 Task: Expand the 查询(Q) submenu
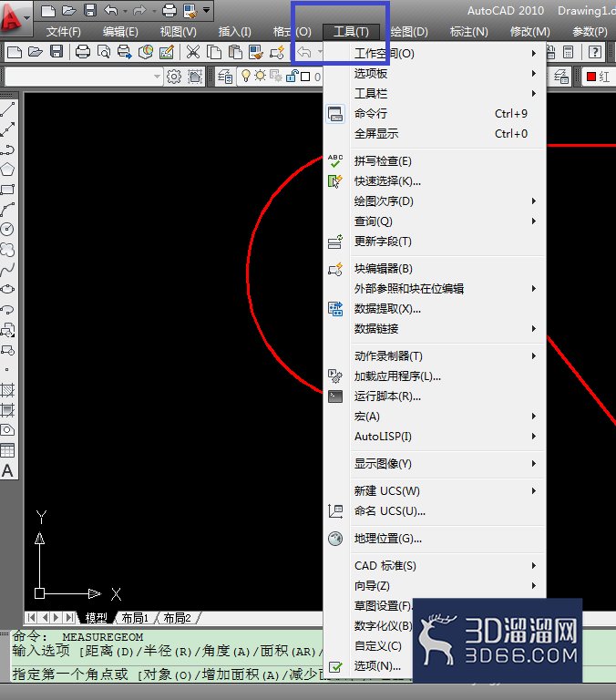click(x=435, y=221)
